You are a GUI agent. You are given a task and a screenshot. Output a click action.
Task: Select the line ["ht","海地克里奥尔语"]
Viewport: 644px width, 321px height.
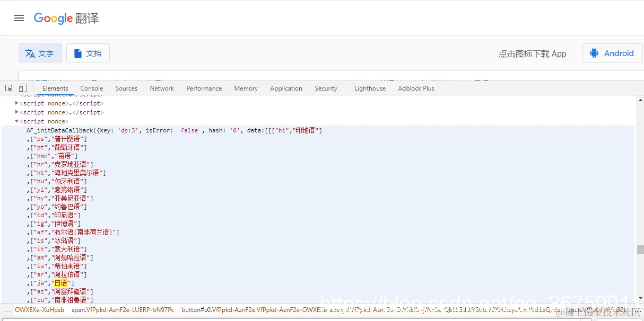[66, 173]
